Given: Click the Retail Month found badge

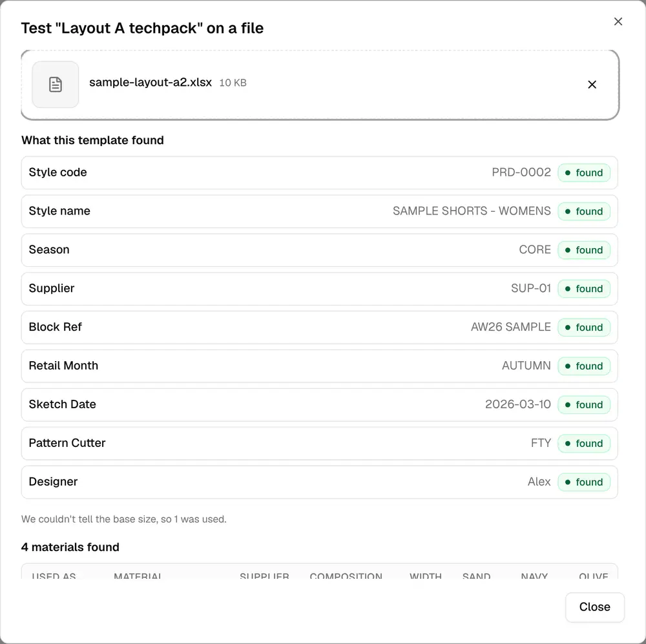Looking at the screenshot, I should point(584,366).
